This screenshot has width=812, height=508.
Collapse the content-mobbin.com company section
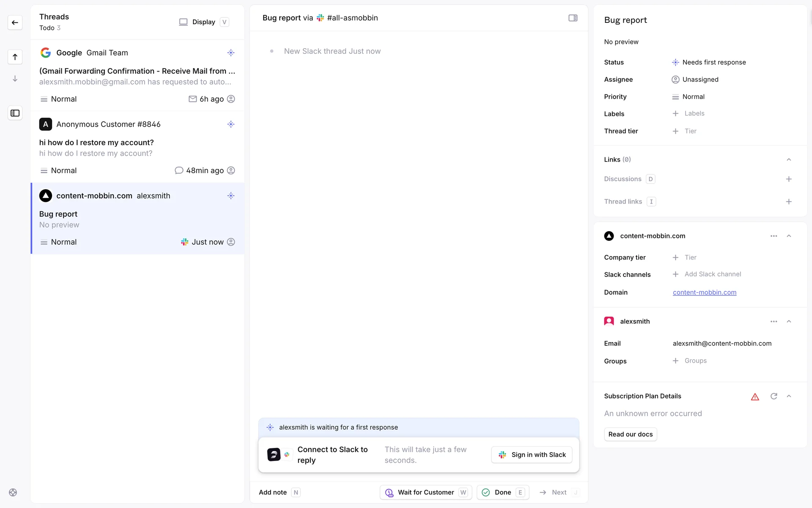789,236
